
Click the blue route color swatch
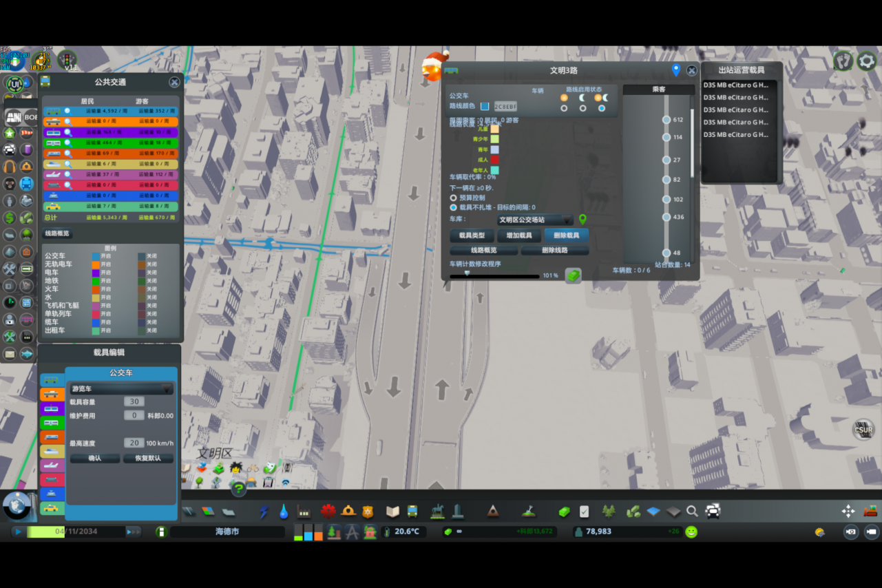pos(485,106)
